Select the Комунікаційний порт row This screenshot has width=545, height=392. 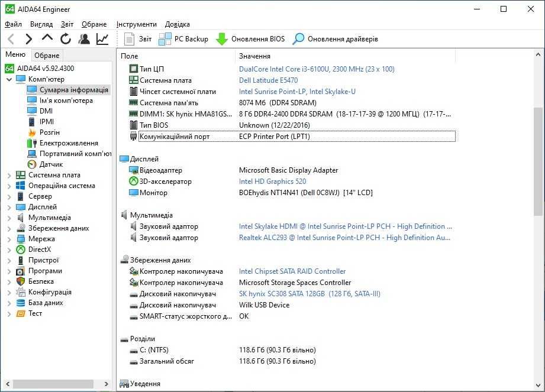coord(292,137)
